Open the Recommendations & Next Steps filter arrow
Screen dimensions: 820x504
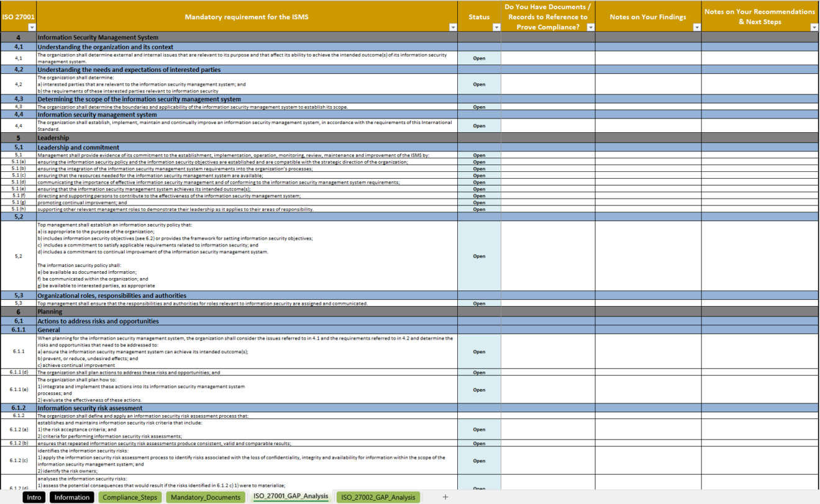click(x=814, y=27)
